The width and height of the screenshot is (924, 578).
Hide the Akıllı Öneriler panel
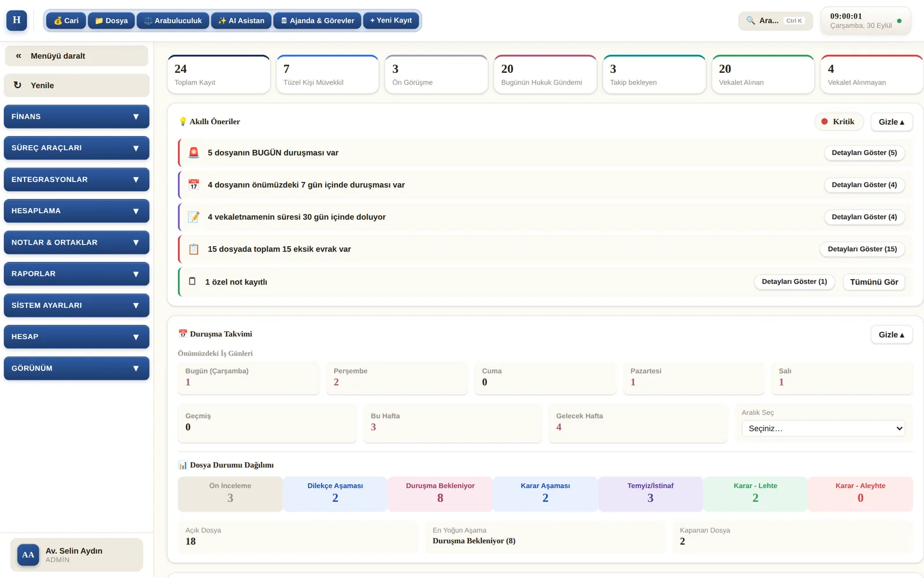[x=892, y=122]
